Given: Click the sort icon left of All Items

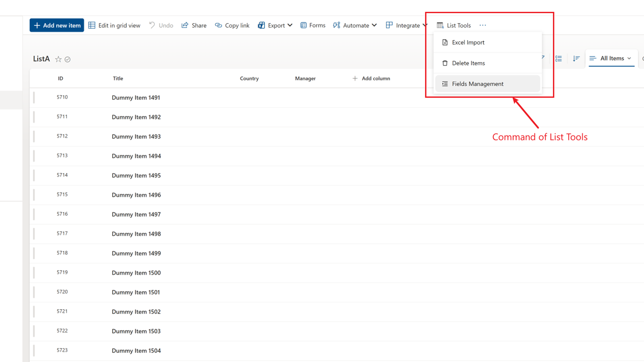Looking at the screenshot, I should (576, 58).
